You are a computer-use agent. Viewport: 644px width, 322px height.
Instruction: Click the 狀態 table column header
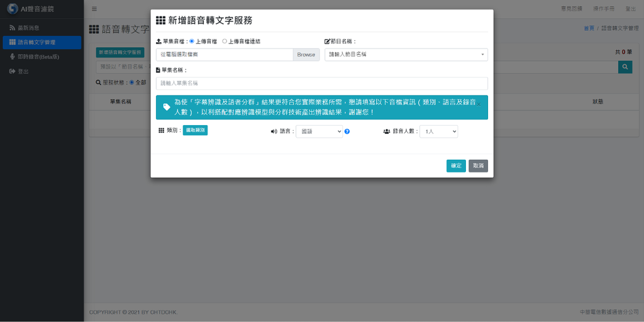coord(597,102)
